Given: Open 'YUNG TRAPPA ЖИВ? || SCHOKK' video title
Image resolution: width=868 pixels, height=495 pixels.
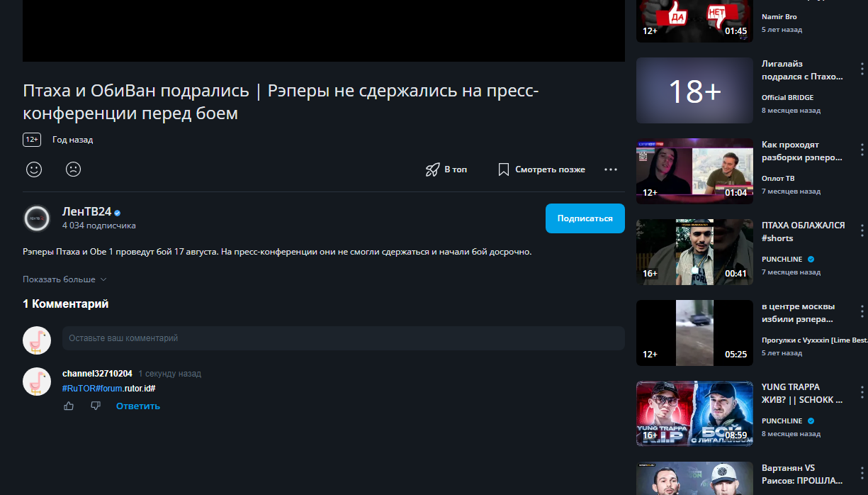Looking at the screenshot, I should [x=802, y=394].
